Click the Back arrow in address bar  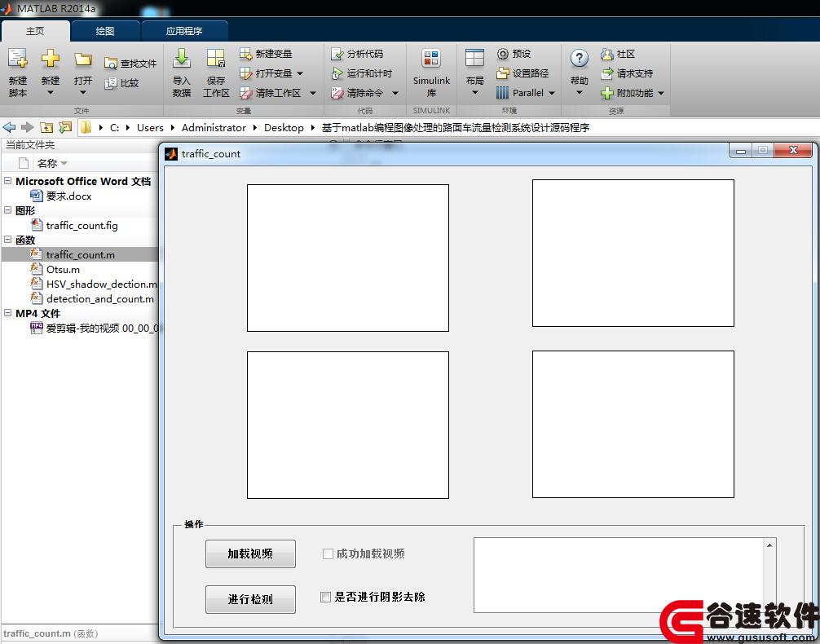pos(9,127)
